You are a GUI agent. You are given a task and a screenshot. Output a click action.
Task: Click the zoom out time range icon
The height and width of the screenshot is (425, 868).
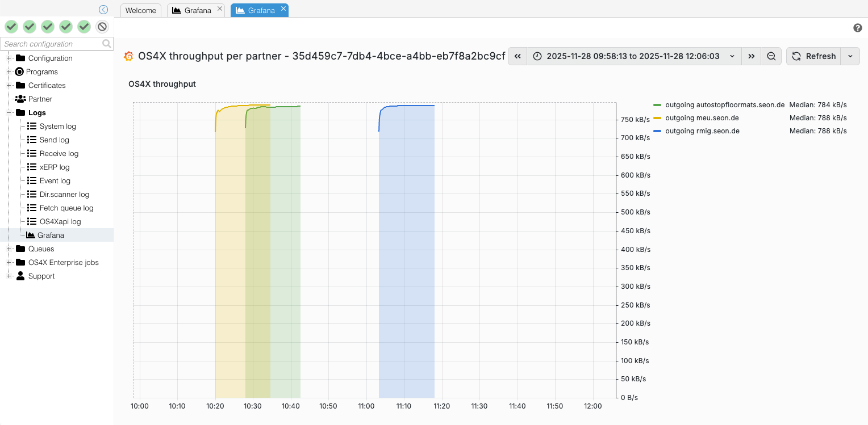click(x=771, y=56)
